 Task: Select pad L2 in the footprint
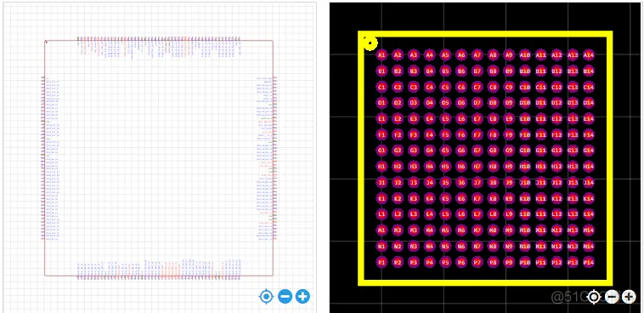(398, 214)
